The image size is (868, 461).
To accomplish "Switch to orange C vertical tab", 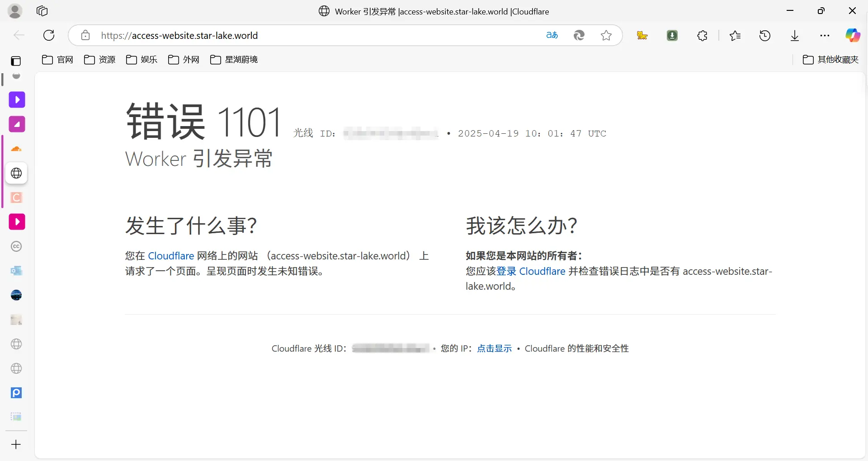I will point(16,198).
